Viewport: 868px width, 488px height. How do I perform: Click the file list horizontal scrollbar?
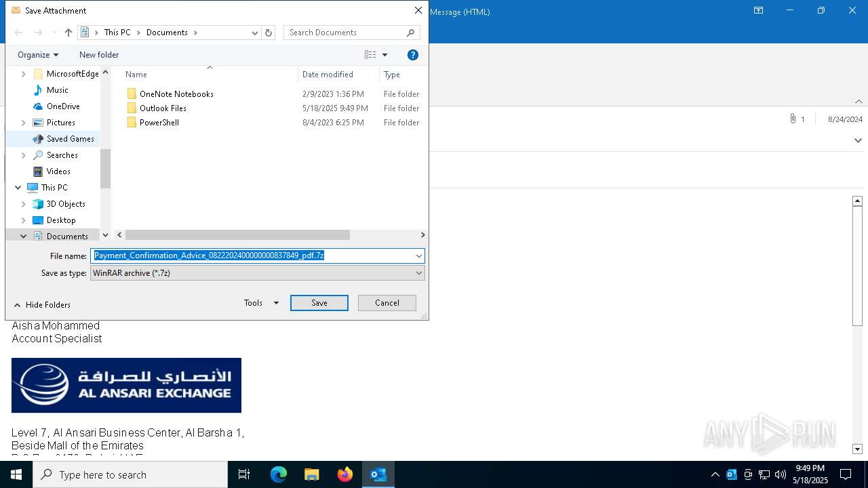pos(237,235)
